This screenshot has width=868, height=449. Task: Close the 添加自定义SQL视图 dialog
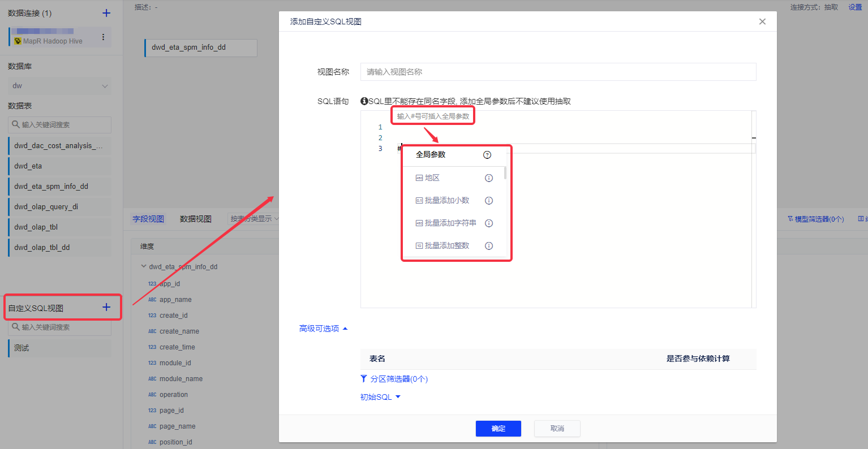coord(762,21)
